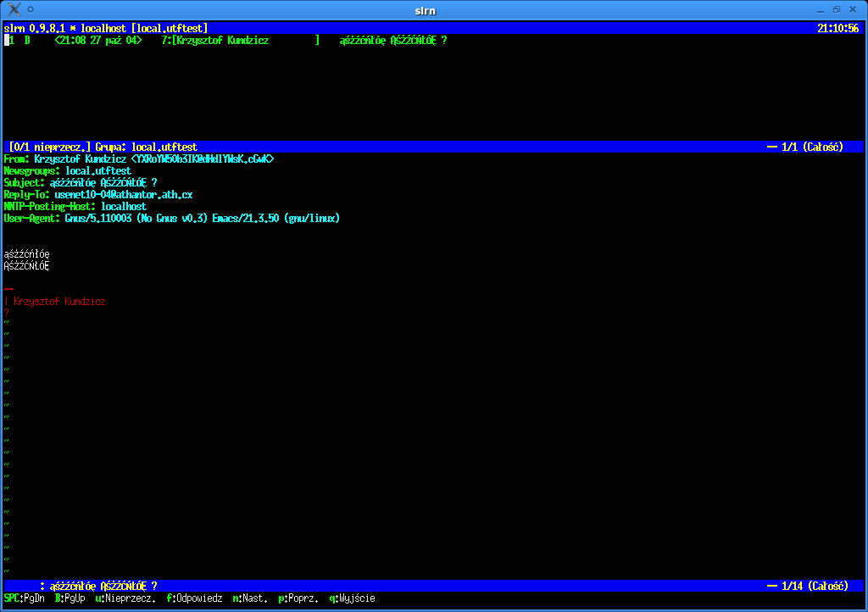Viewport: 868px width, 612px height.
Task: Open the X window menu icon
Action: coord(13,8)
